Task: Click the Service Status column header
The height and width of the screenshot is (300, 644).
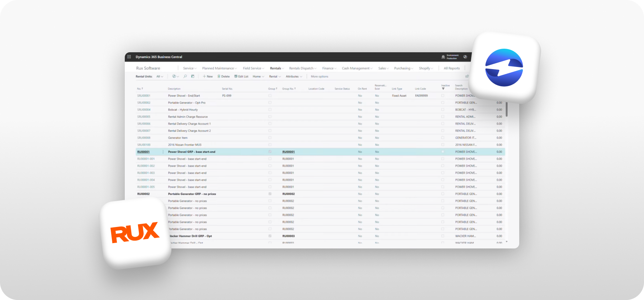Action: click(x=342, y=89)
